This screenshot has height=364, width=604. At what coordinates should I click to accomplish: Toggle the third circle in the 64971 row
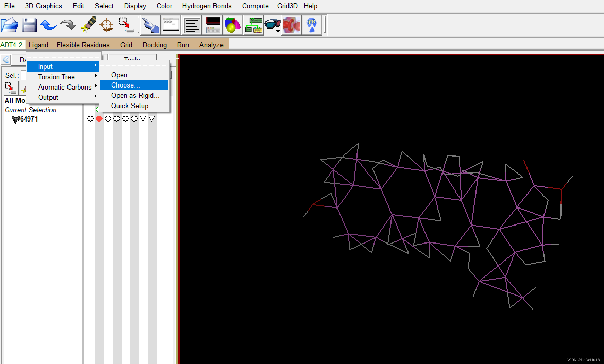(x=108, y=119)
